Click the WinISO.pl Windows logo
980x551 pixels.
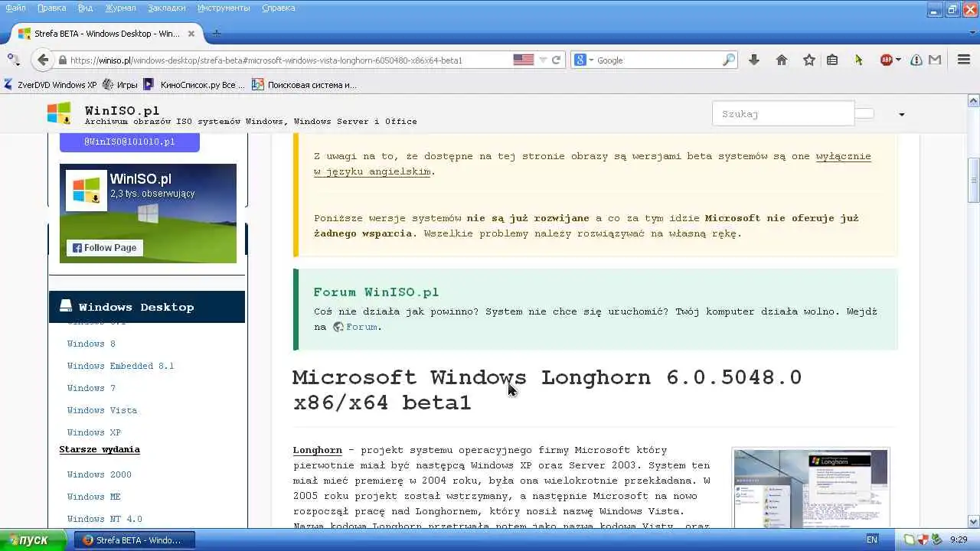(59, 113)
